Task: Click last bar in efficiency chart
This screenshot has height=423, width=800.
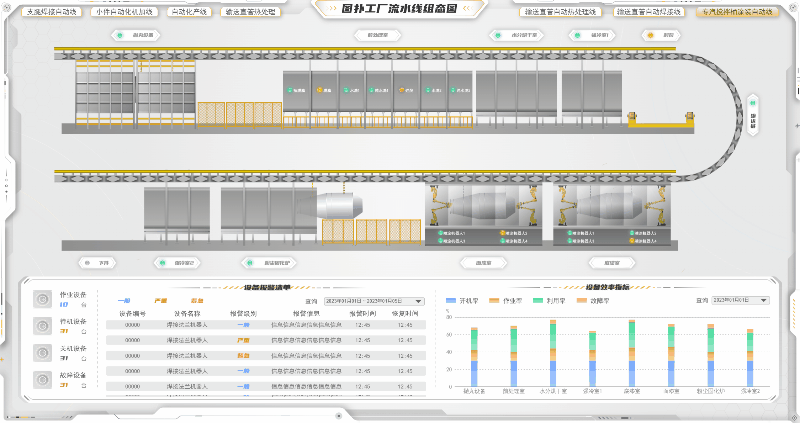Action: [x=750, y=358]
